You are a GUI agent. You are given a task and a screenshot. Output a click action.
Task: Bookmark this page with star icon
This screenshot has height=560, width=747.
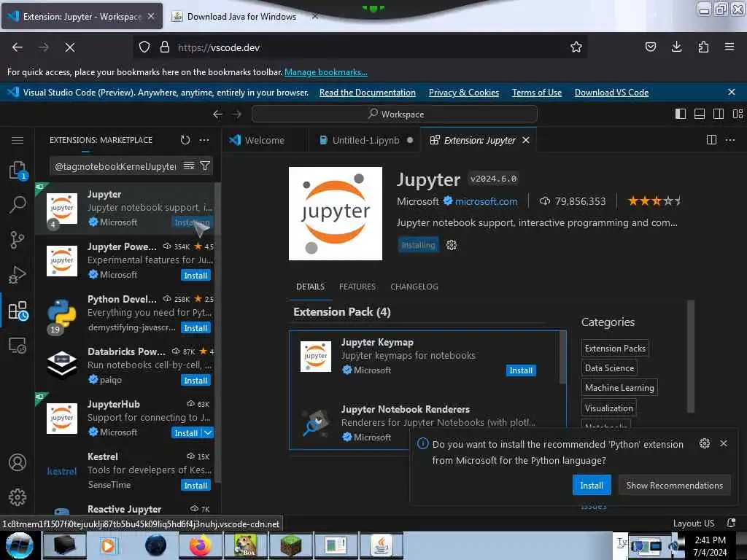[576, 47]
